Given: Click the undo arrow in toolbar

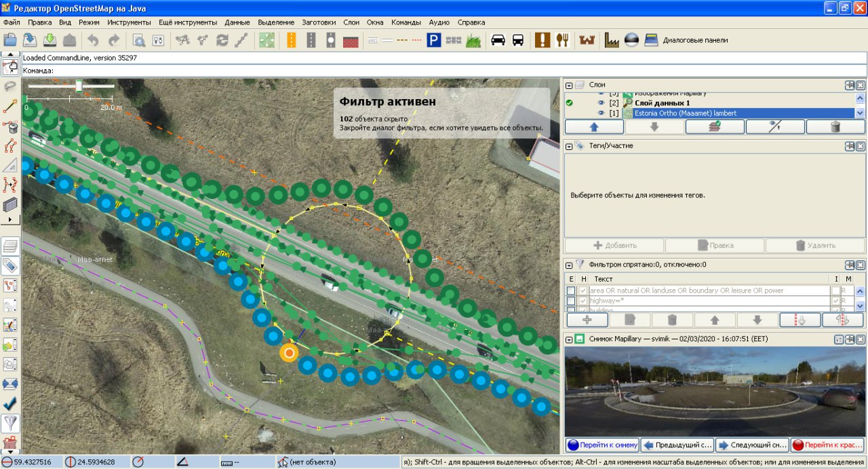Looking at the screenshot, I should pyautogui.click(x=93, y=40).
